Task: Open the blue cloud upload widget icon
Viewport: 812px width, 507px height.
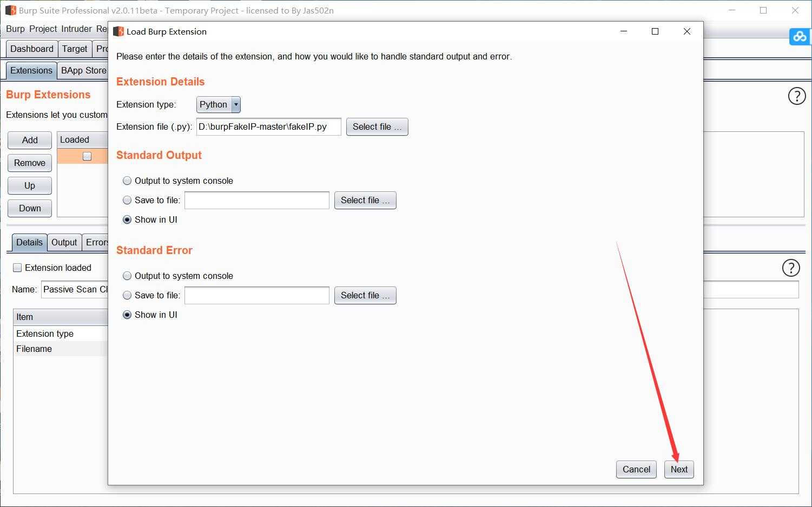Action: tap(800, 36)
